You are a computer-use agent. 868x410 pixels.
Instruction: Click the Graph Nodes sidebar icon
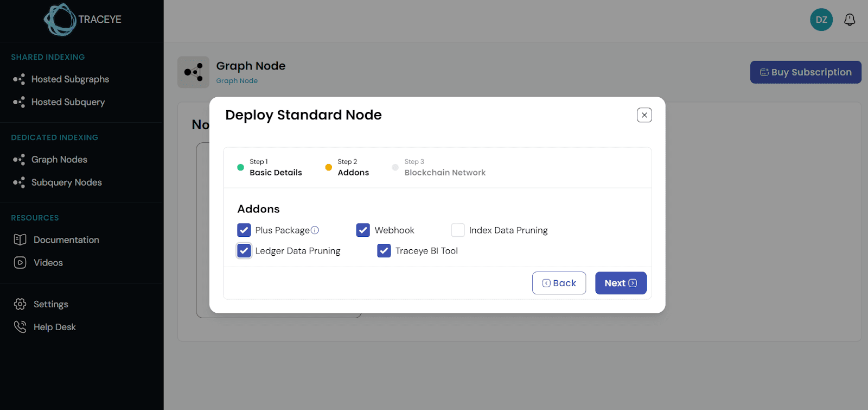coord(19,160)
